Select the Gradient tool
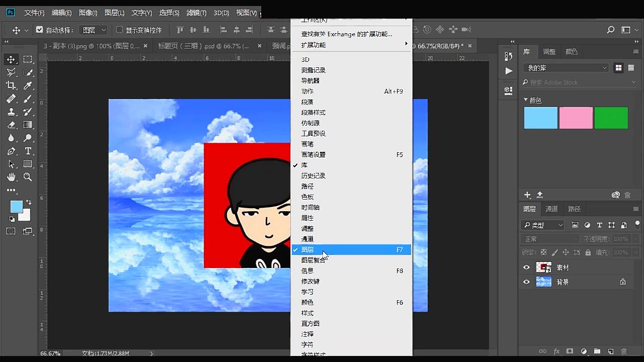This screenshot has height=362, width=644. (x=28, y=125)
